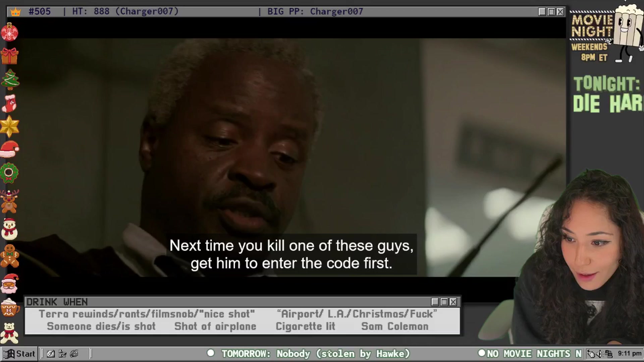
Task: Click the gold crown icon in title bar
Action: coord(15,12)
